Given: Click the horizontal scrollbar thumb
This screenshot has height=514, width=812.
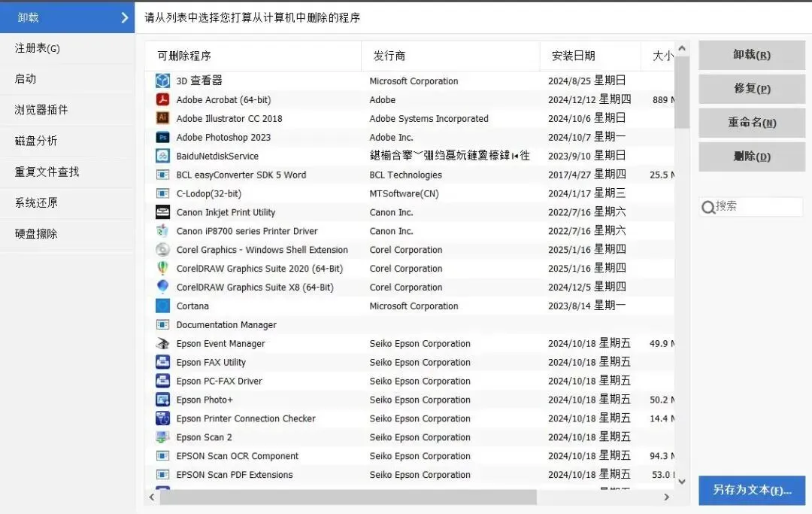Looking at the screenshot, I should click(348, 497).
